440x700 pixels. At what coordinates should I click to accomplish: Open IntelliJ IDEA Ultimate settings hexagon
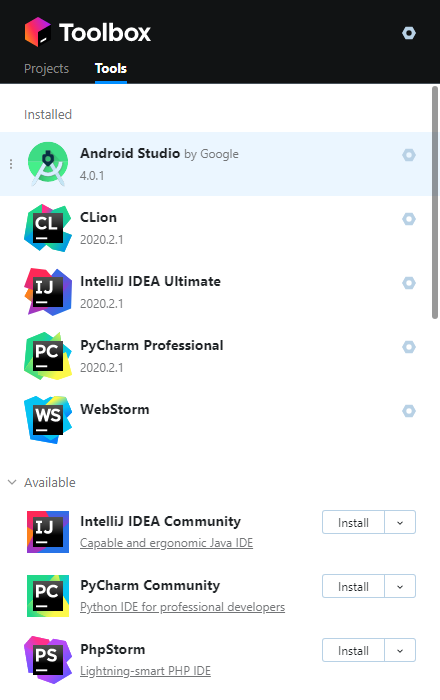pyautogui.click(x=409, y=283)
